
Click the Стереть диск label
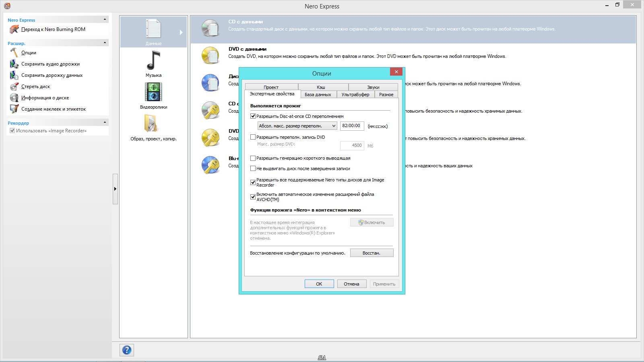(x=36, y=86)
